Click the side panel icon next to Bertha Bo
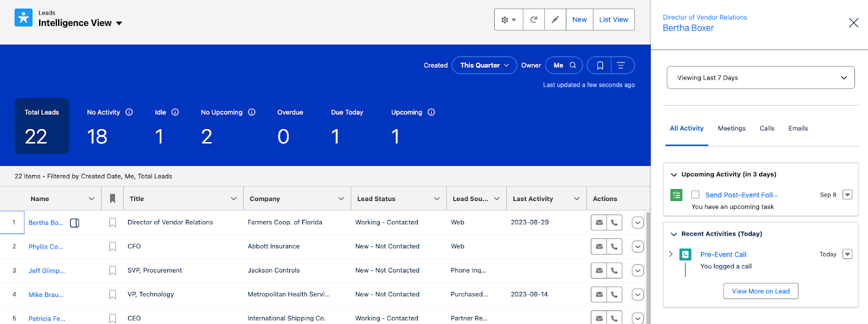868x324 pixels. coord(75,223)
